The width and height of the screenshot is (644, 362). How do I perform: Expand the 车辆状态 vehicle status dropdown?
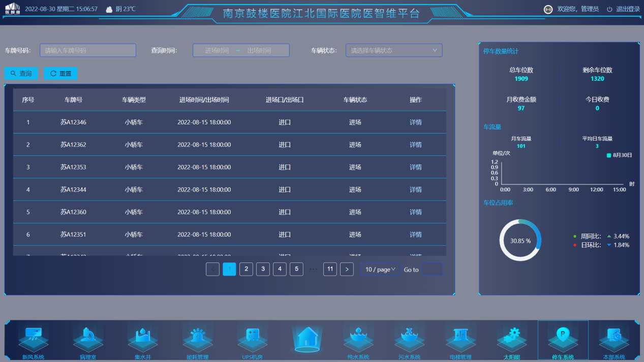tap(394, 50)
